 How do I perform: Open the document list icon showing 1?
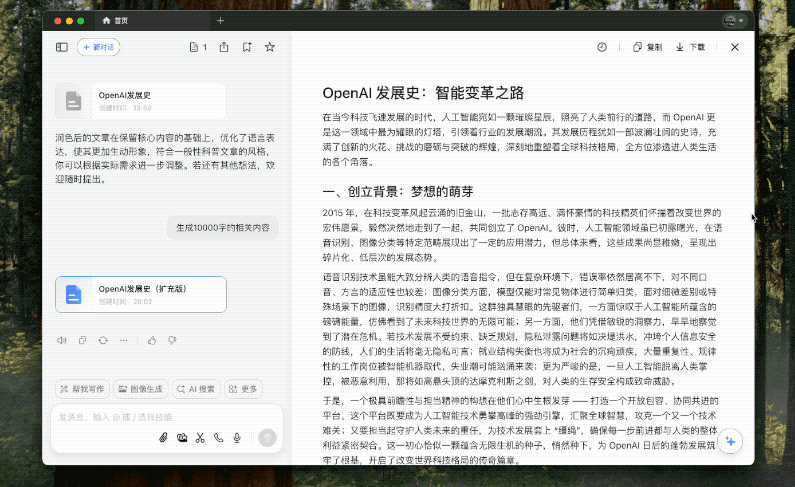point(197,47)
